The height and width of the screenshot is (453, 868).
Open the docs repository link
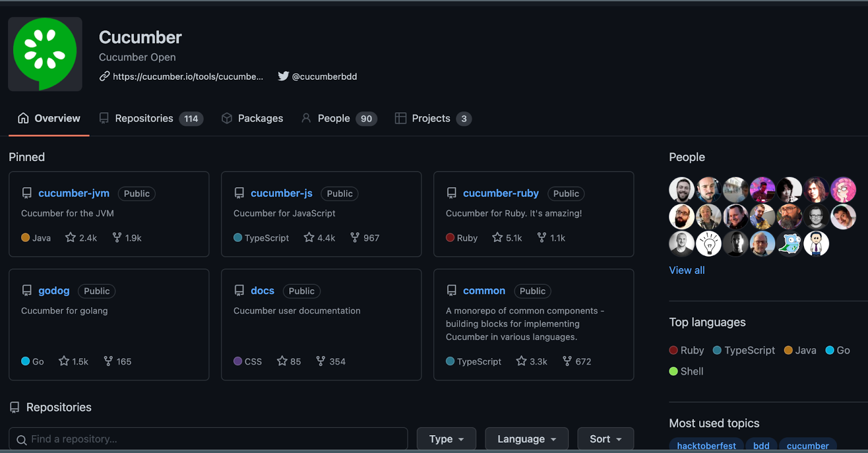pos(263,291)
